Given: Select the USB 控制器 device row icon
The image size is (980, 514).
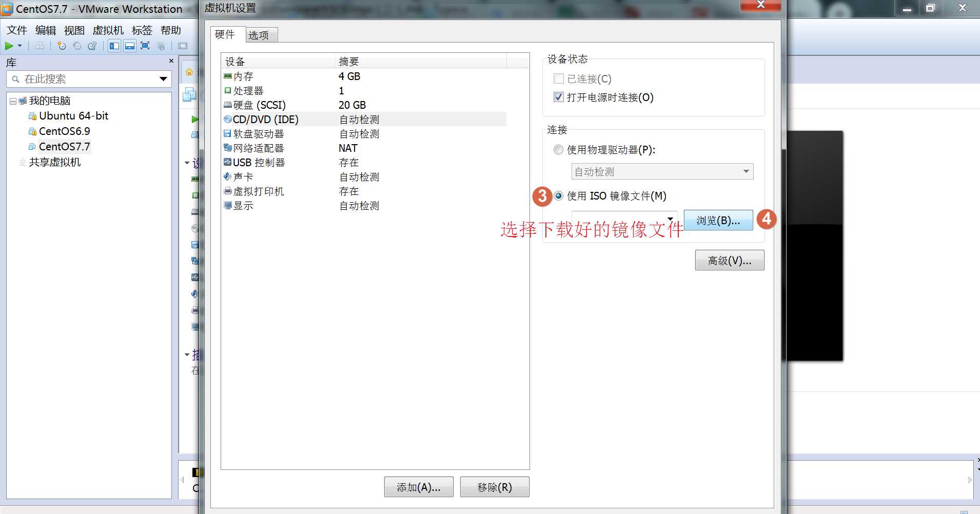Looking at the screenshot, I should [228, 163].
